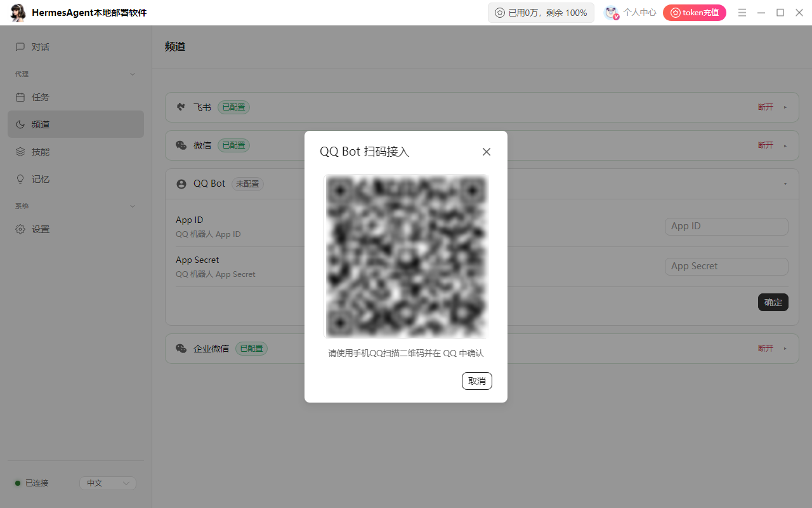Click the QQ Bot 扫码接入 dialog title
The width and height of the screenshot is (812, 508).
coord(365,152)
